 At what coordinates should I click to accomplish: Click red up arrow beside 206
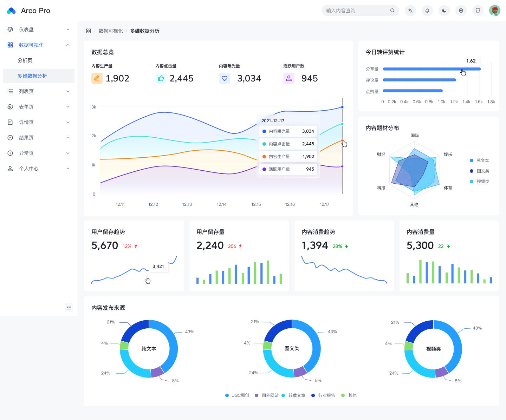click(240, 246)
